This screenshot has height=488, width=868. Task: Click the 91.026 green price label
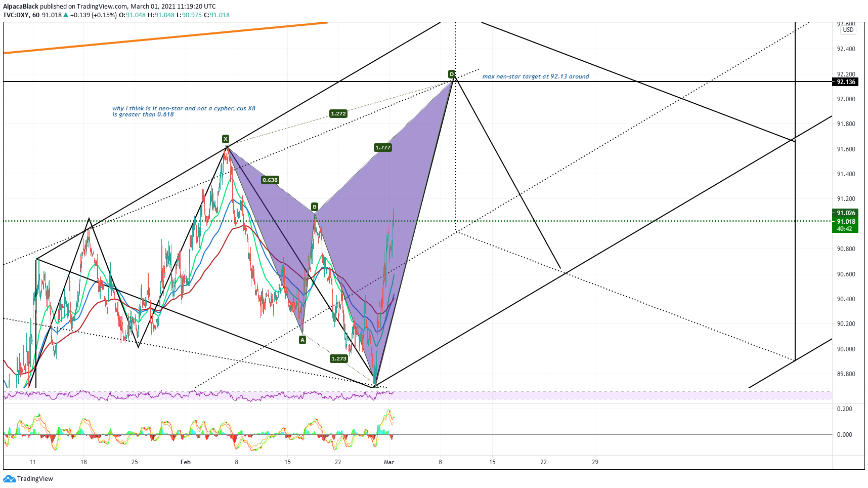845,213
